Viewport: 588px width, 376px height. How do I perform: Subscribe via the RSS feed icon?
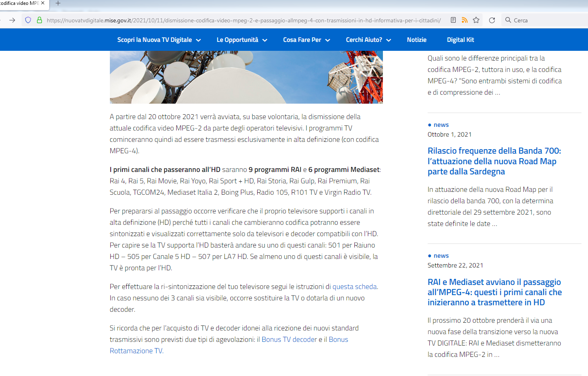tap(465, 20)
